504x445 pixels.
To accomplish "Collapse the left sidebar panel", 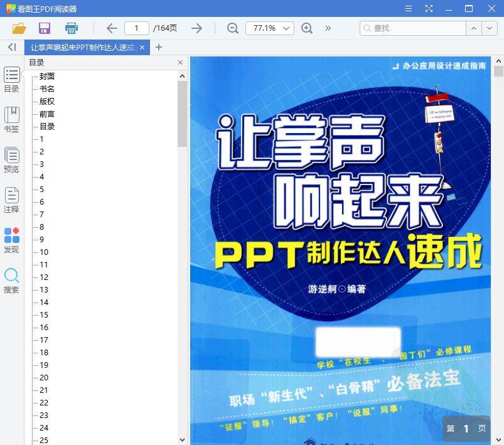I will pos(12,47).
